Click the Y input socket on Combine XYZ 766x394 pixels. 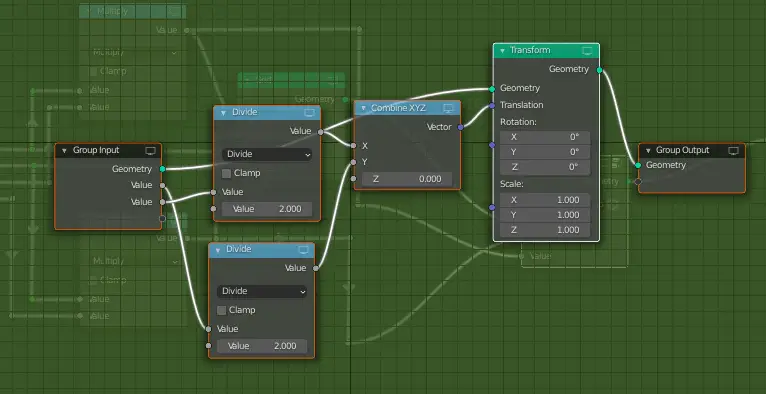353,162
